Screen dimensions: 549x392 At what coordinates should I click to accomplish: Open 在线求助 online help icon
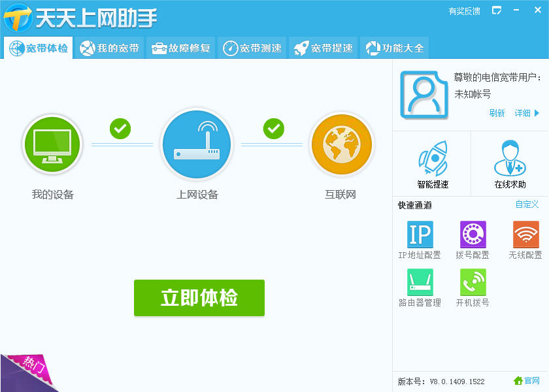[x=510, y=157]
